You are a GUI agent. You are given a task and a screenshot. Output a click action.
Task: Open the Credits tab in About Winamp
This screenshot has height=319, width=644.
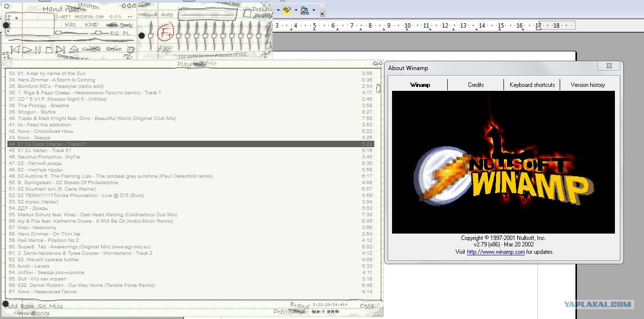click(476, 85)
